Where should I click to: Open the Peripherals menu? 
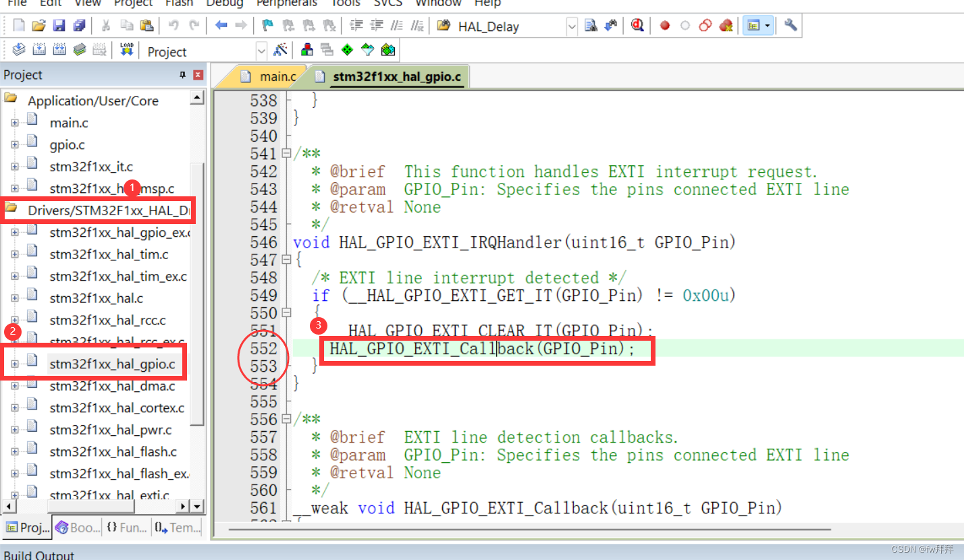coord(287,3)
